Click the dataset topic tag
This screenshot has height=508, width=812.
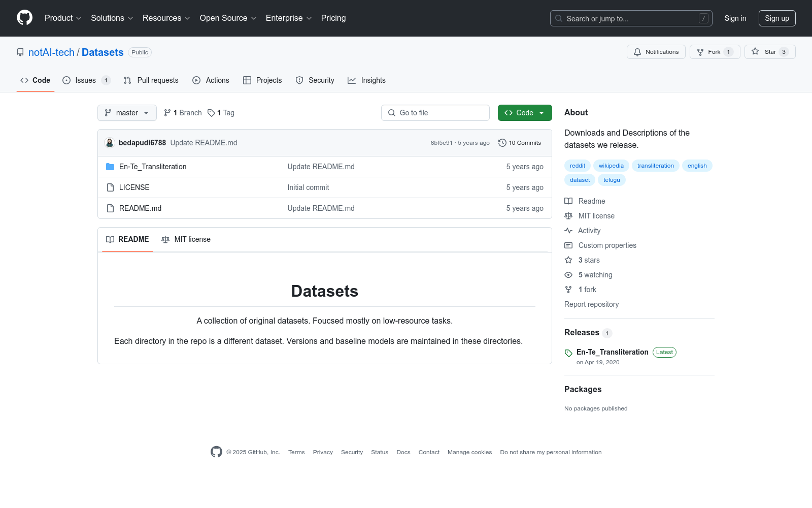tap(580, 180)
